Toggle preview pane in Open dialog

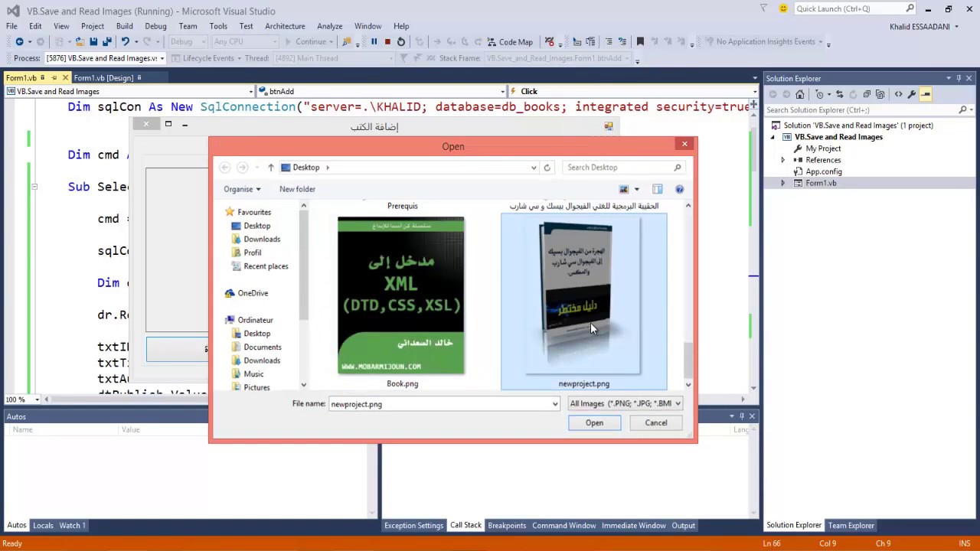(657, 189)
